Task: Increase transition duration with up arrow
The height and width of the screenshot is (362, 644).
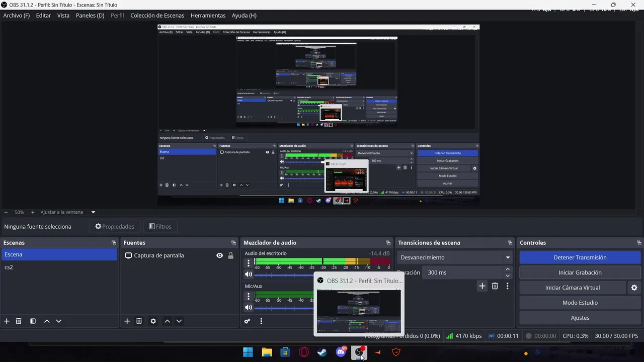Action: [507, 269]
